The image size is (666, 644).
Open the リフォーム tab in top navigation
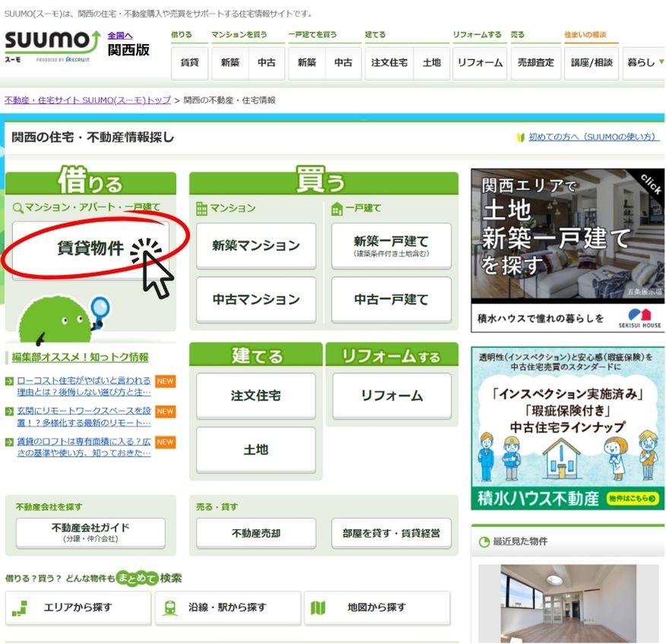coord(480,62)
